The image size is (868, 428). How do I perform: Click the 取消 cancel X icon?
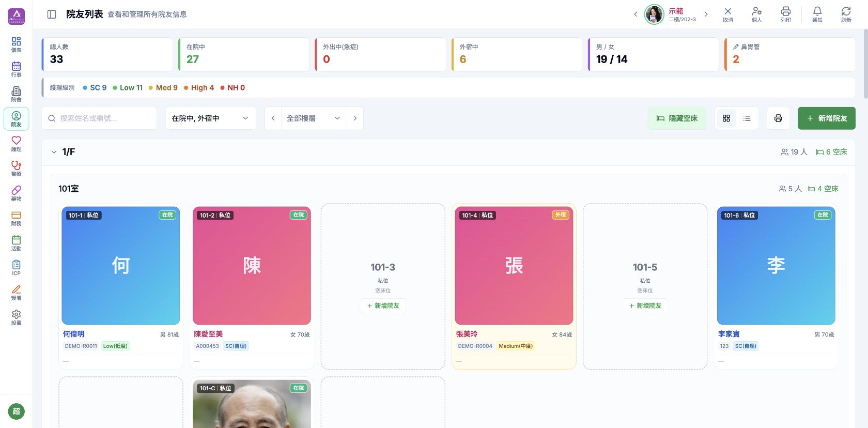(x=728, y=14)
